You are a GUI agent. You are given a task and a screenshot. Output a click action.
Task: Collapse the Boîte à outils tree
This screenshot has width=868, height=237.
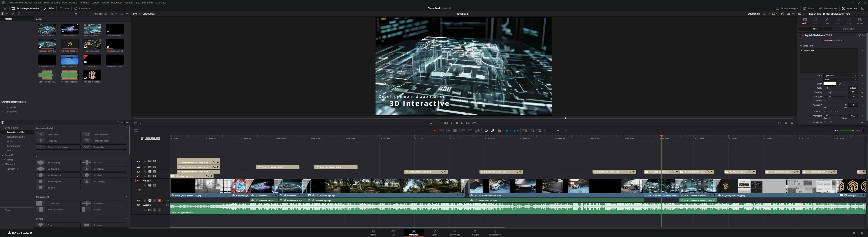(3, 127)
